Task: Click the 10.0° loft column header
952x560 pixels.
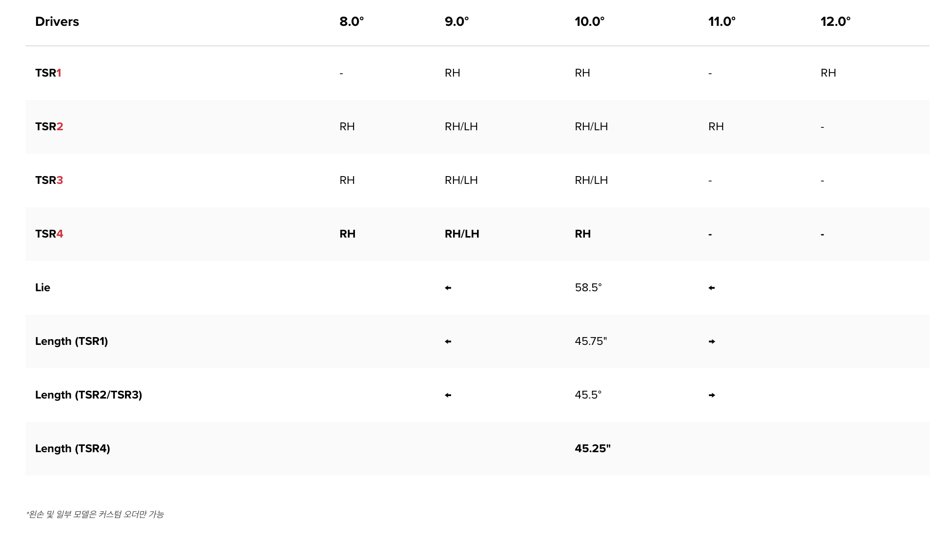Action: tap(589, 21)
